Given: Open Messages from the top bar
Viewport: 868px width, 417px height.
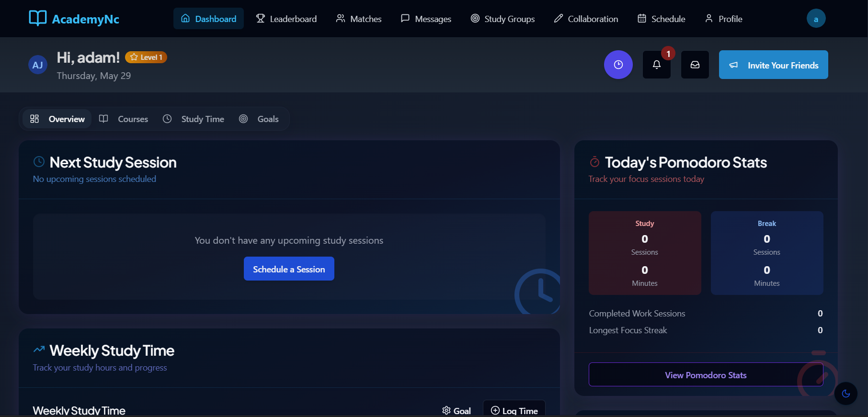Looking at the screenshot, I should point(426,19).
